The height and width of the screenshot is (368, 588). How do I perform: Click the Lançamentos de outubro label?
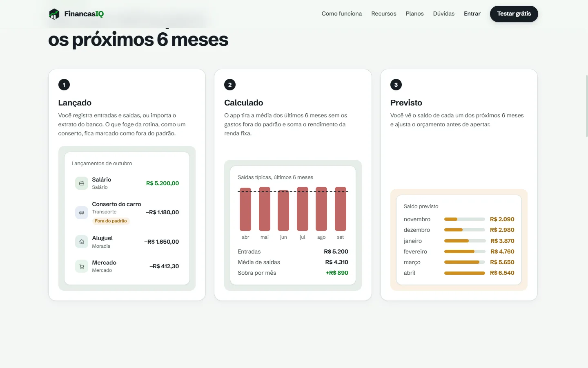point(102,163)
